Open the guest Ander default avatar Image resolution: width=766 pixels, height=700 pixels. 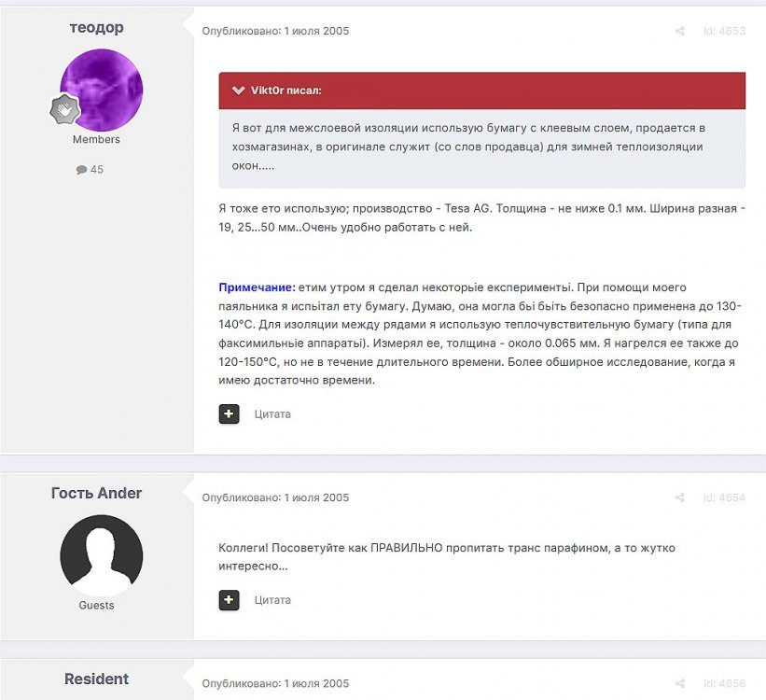pos(102,555)
